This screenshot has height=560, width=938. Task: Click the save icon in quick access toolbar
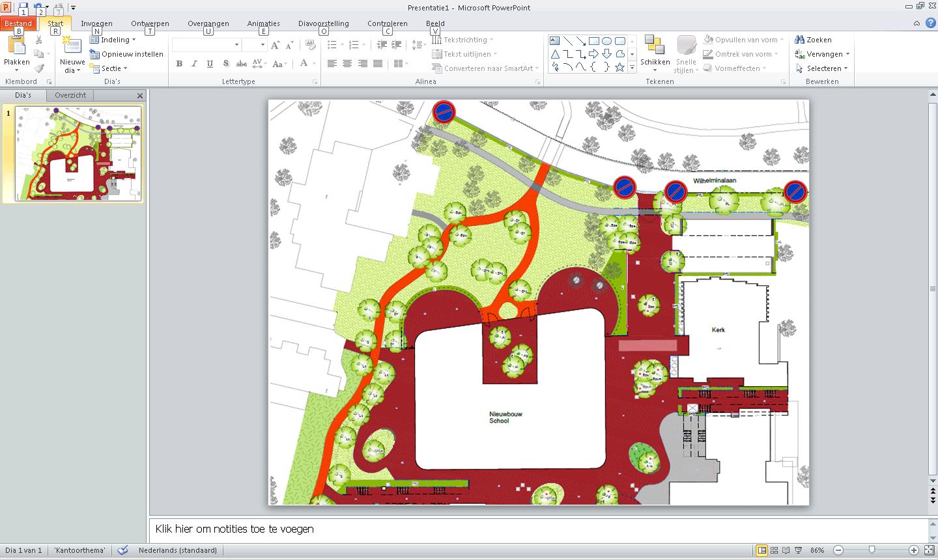click(23, 7)
